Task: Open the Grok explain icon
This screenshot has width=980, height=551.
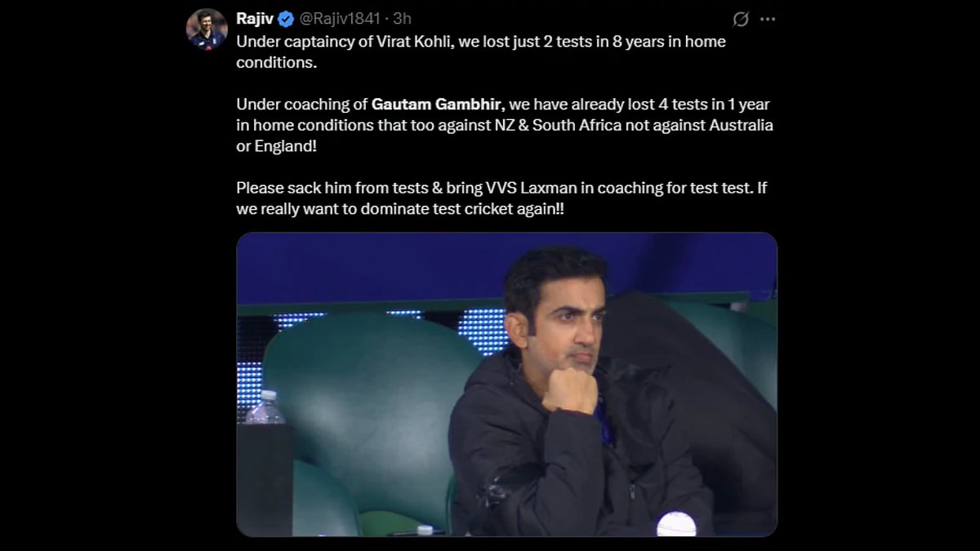Action: (x=740, y=20)
